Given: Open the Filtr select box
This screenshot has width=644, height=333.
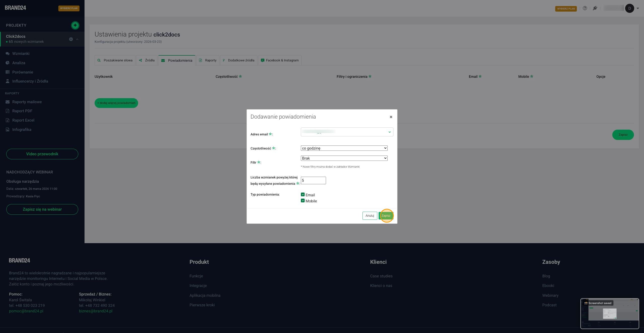Looking at the screenshot, I should click(x=344, y=158).
